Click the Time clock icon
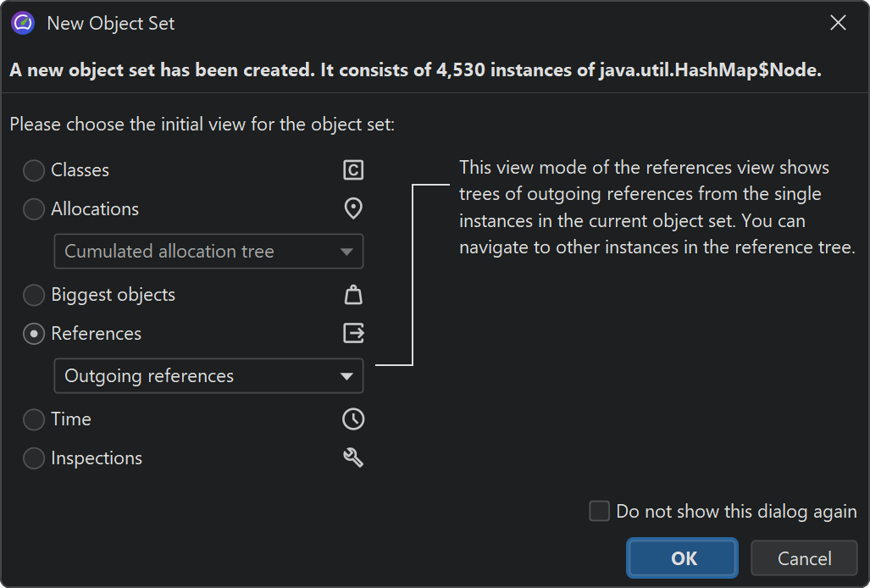Viewport: 870px width, 588px height. tap(353, 419)
